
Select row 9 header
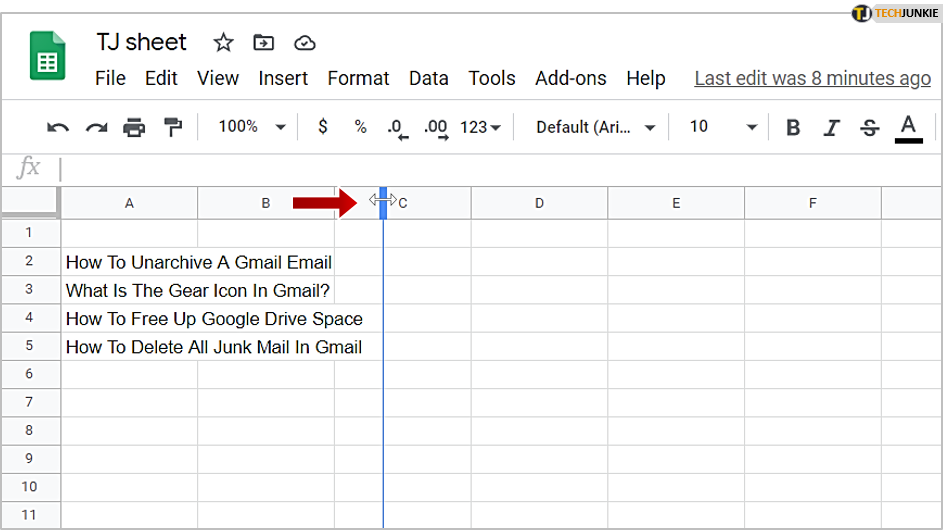(30, 459)
